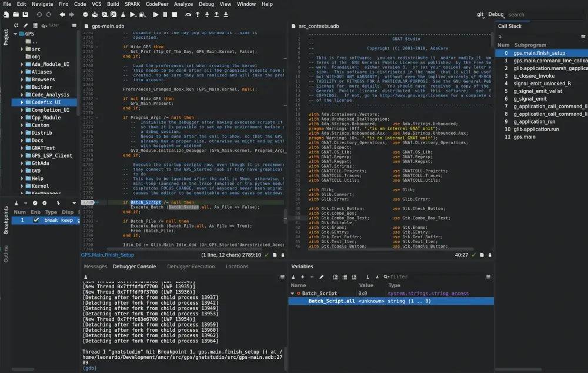Open the Call Stack panel menu
588x373 pixels.
[x=583, y=37]
